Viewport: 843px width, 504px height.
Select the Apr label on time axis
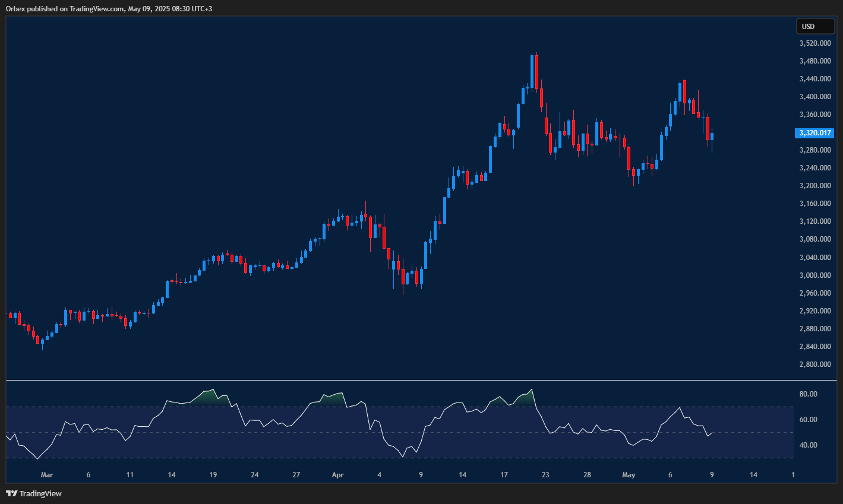[x=337, y=475]
